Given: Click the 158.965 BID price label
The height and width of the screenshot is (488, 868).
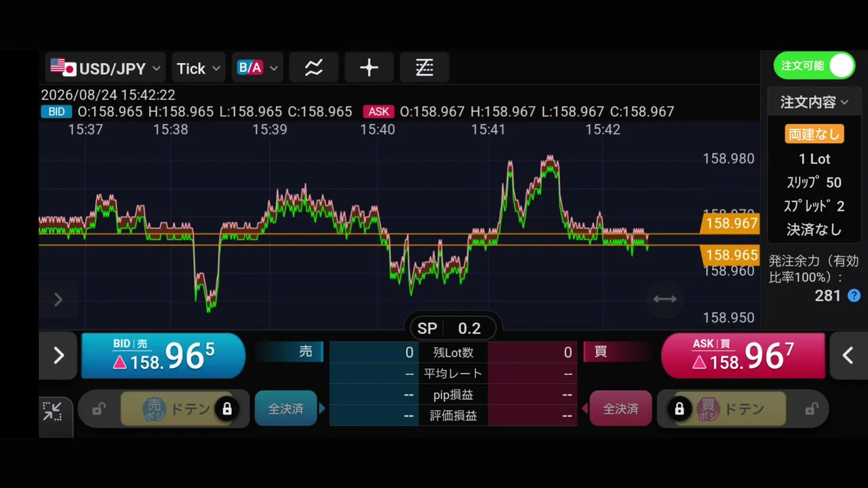Looking at the screenshot, I should [730, 255].
